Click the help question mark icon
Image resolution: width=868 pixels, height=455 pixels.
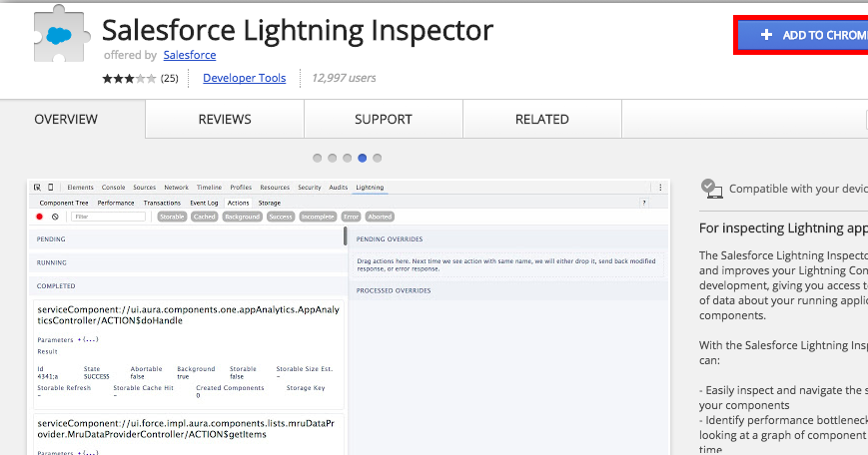[x=644, y=203]
